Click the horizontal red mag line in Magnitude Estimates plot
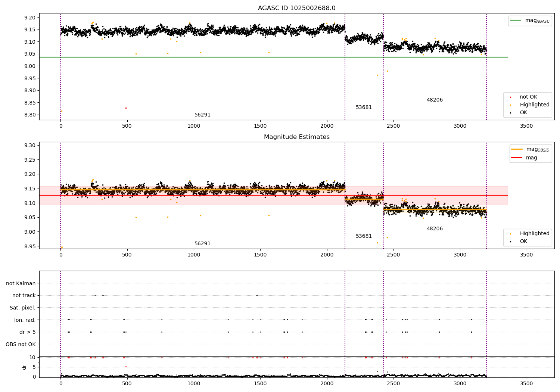Screen dimensions: 560x392 273,195
